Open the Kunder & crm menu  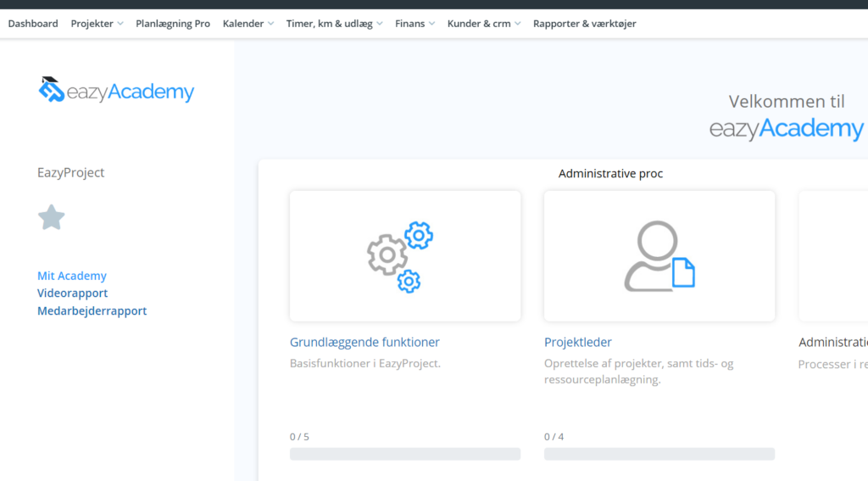(x=479, y=23)
